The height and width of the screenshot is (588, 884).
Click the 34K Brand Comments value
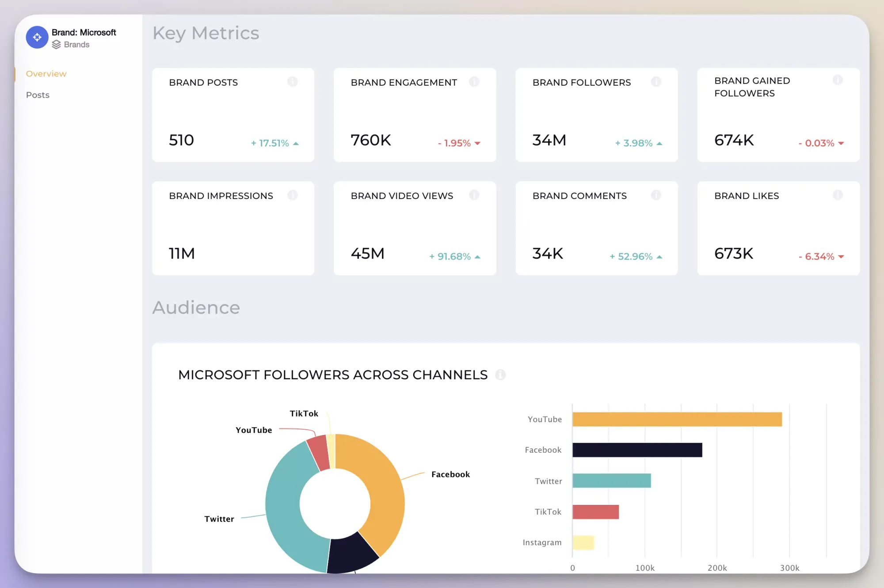548,253
